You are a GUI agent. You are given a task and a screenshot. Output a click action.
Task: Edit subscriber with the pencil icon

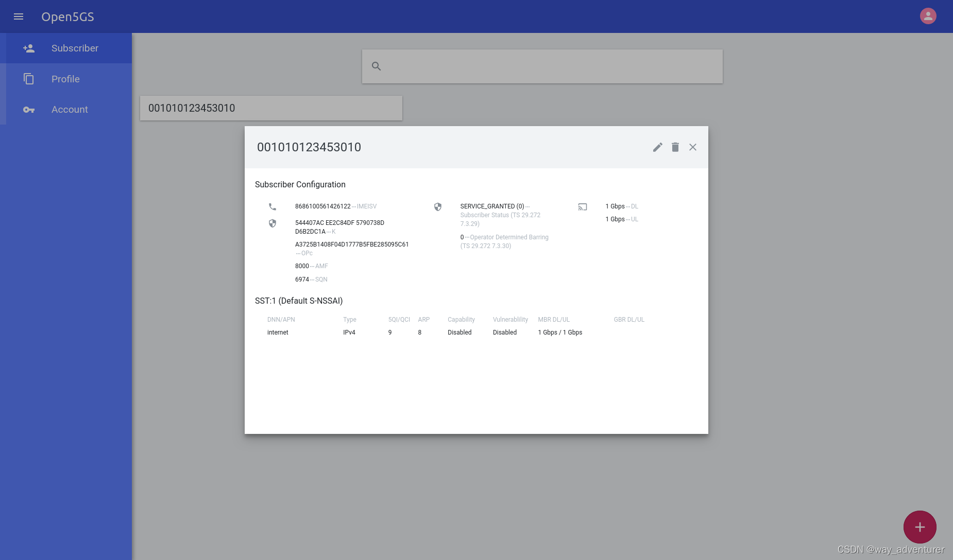click(x=657, y=147)
